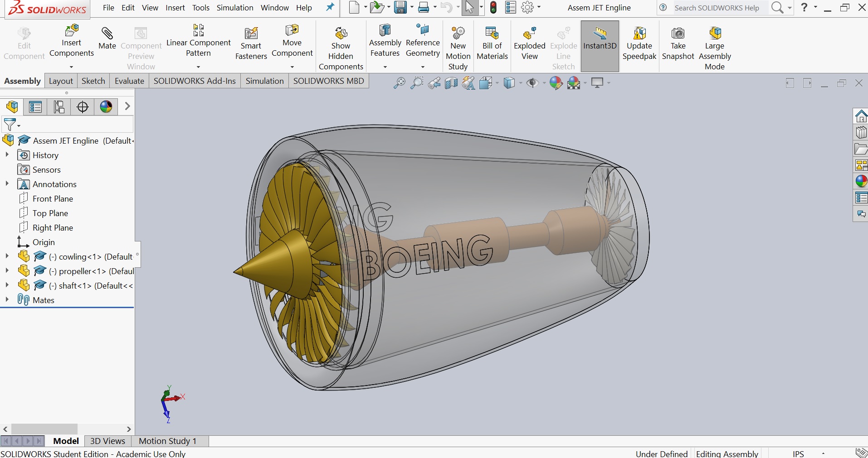Toggle Instant3D mode
The image size is (868, 458).
600,46
